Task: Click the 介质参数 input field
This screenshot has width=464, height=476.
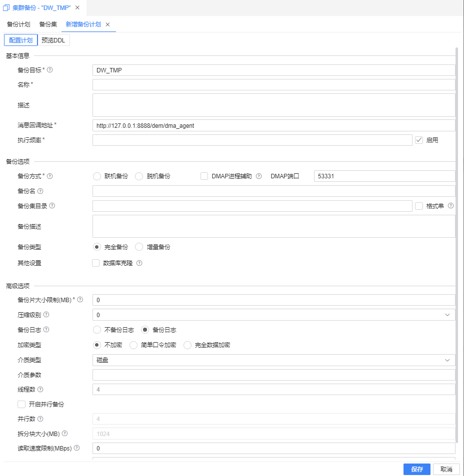Action: click(x=274, y=375)
